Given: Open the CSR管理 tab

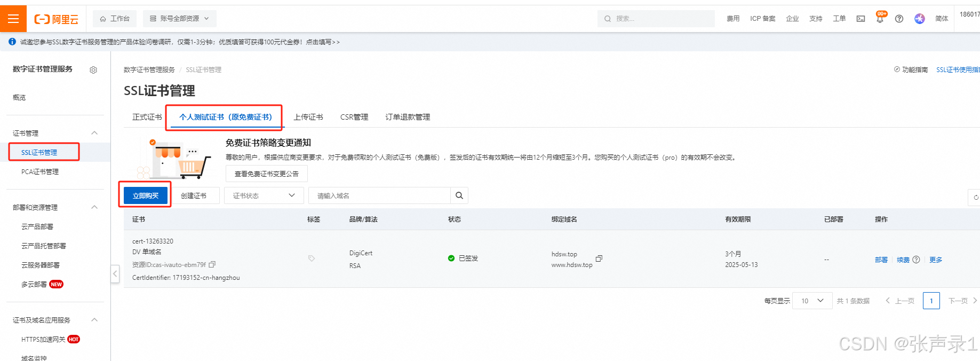Looking at the screenshot, I should [354, 117].
